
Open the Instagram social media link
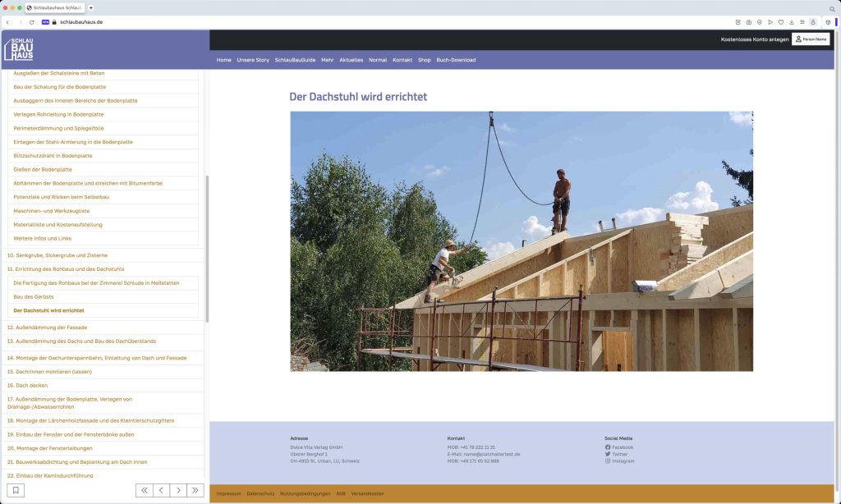(623, 460)
